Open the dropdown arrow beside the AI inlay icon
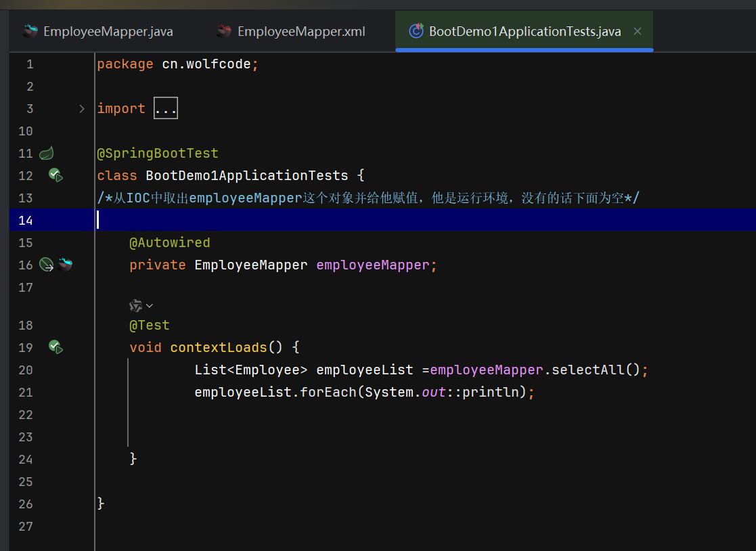 pyautogui.click(x=150, y=306)
